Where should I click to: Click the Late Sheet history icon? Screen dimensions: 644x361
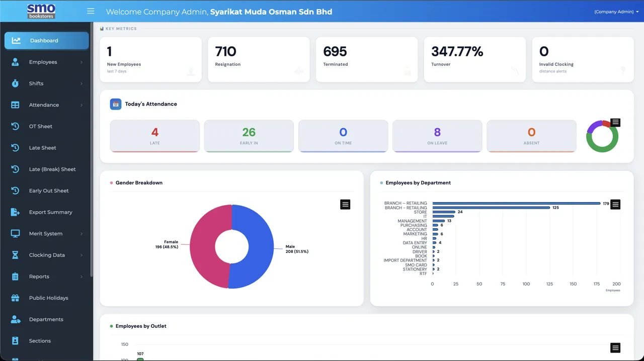click(x=15, y=148)
